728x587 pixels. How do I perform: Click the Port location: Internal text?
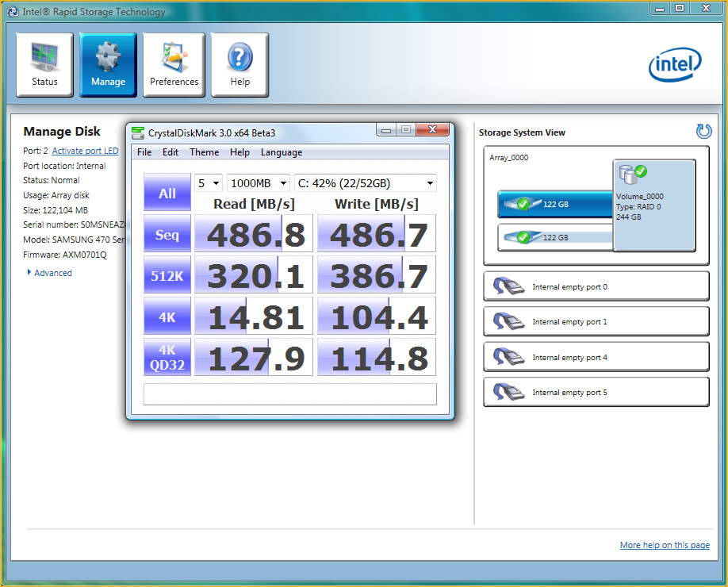coord(64,166)
